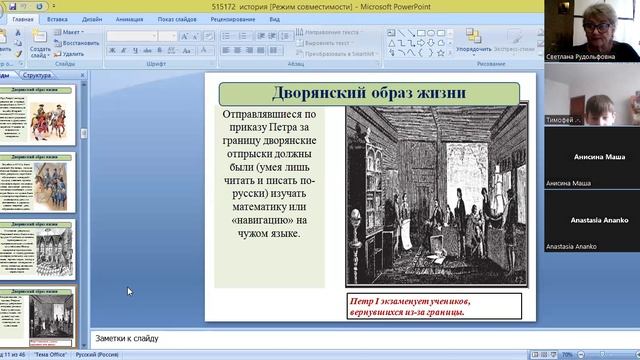
Task: Close the slides pane with X button
Action: pyautogui.click(x=82, y=75)
